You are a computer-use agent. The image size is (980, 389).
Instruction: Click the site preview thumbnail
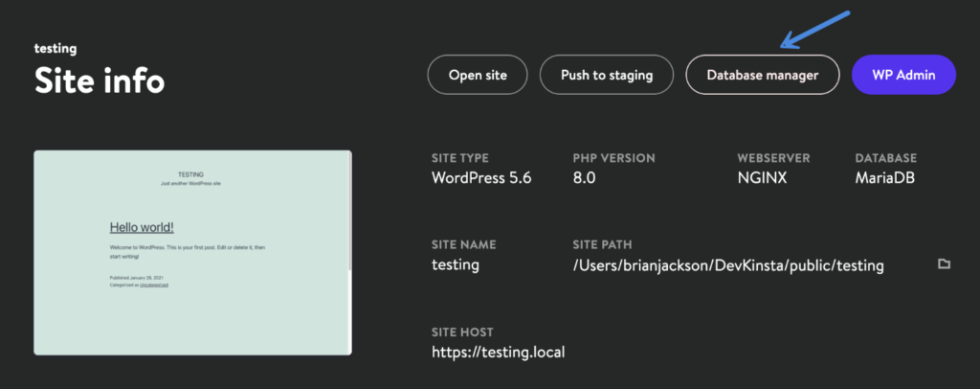(192, 253)
